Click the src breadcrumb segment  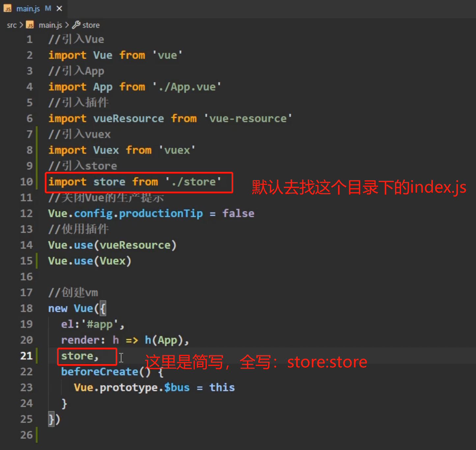(12, 25)
